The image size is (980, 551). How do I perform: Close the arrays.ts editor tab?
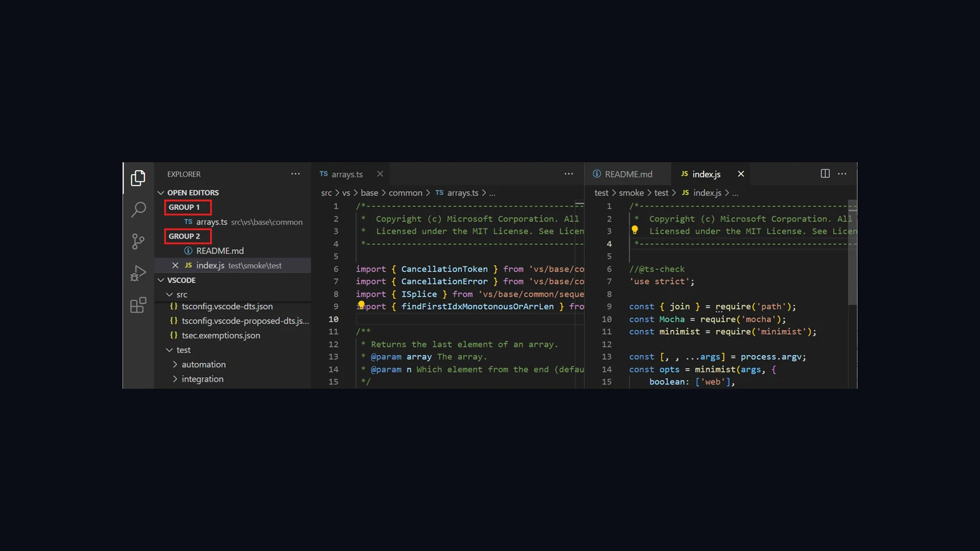[380, 174]
